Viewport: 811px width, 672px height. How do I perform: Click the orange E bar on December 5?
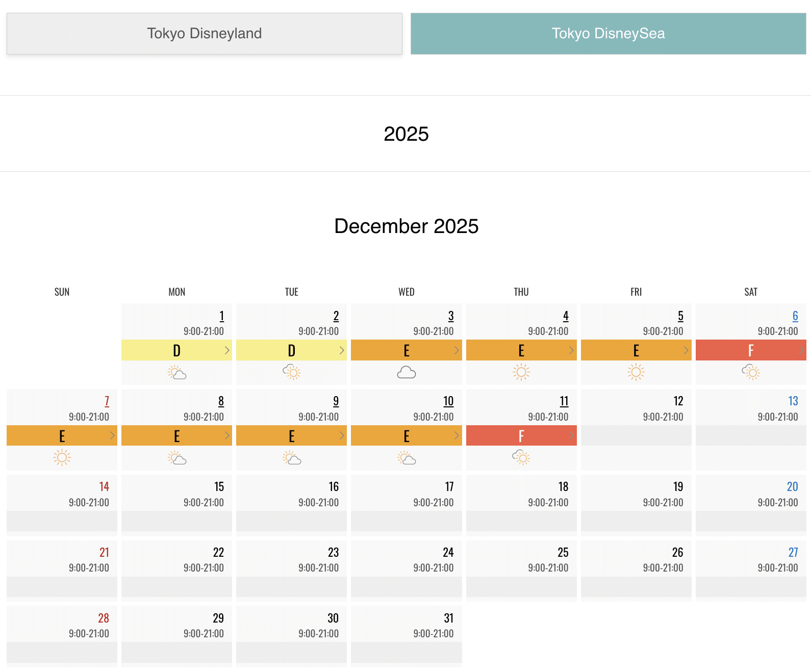click(x=636, y=350)
